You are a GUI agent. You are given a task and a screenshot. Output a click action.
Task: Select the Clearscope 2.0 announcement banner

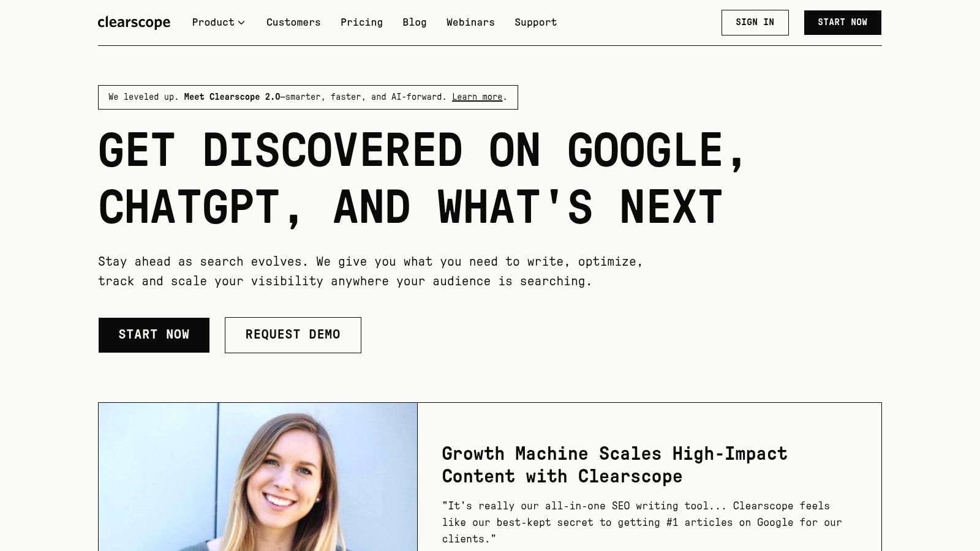(x=308, y=97)
